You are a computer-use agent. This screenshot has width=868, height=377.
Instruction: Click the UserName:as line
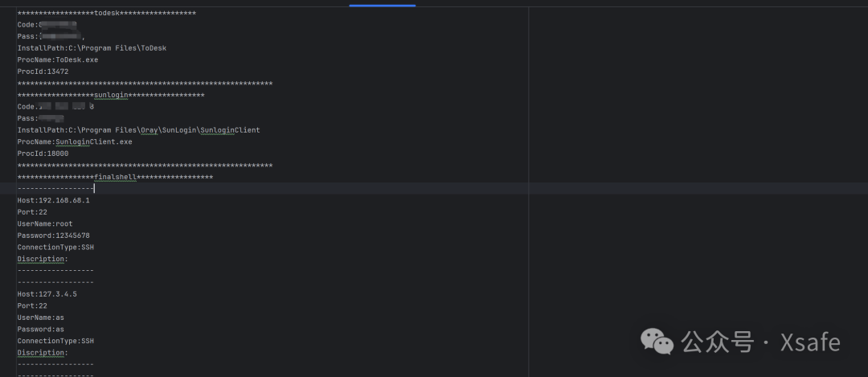(x=40, y=318)
